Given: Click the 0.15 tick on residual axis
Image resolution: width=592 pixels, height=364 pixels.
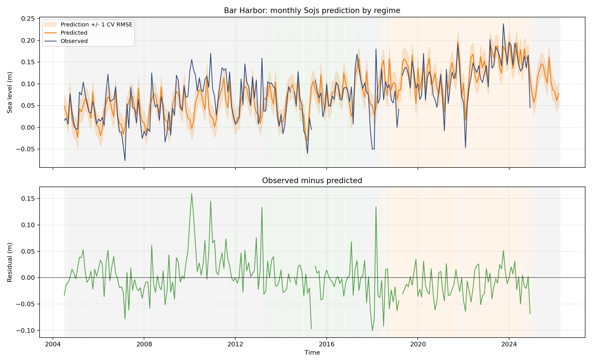Looking at the screenshot, I should 28,198.
